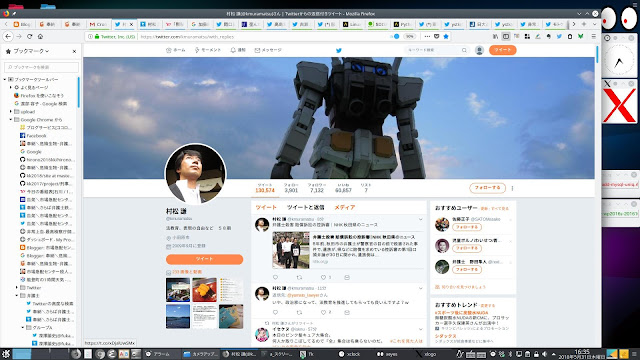The height and width of the screenshot is (360, 640).
Task: Collapse the 弁護士 bookmarks folder
Action: [x=17, y=296]
